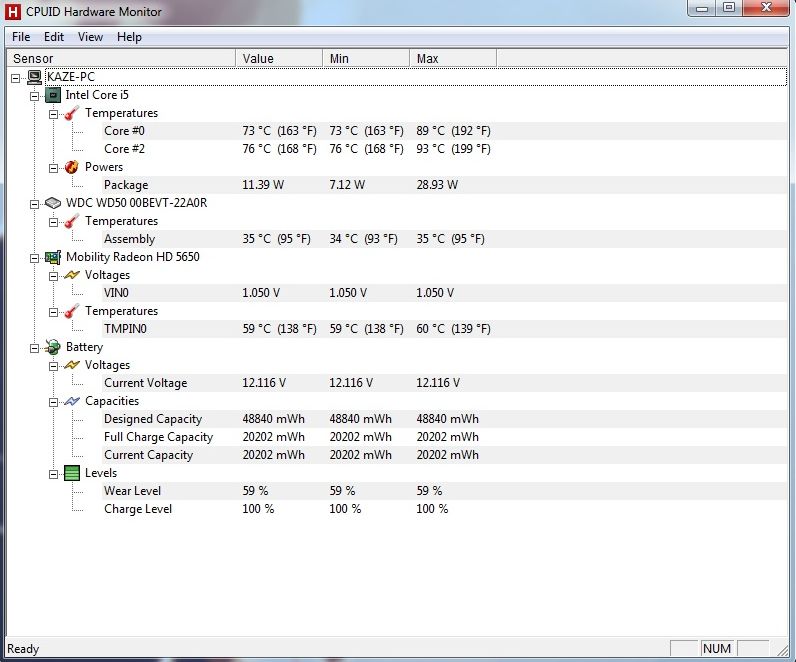
Task: Select the Current Capacity row
Action: tap(445, 455)
